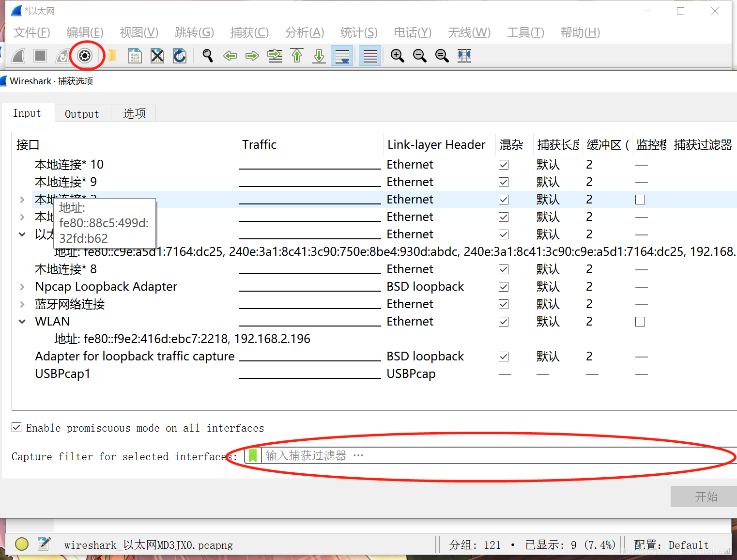
Task: Click the open file folder icon
Action: click(x=112, y=56)
